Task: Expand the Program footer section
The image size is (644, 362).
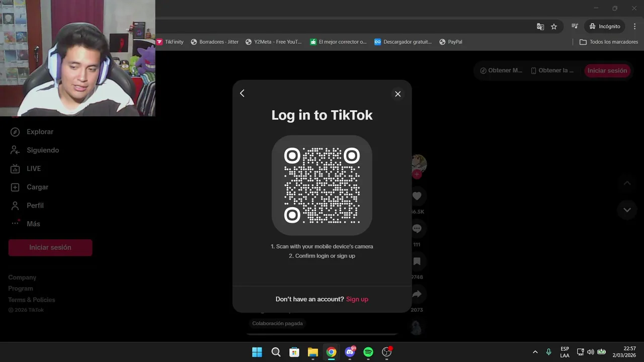Action: (21, 289)
